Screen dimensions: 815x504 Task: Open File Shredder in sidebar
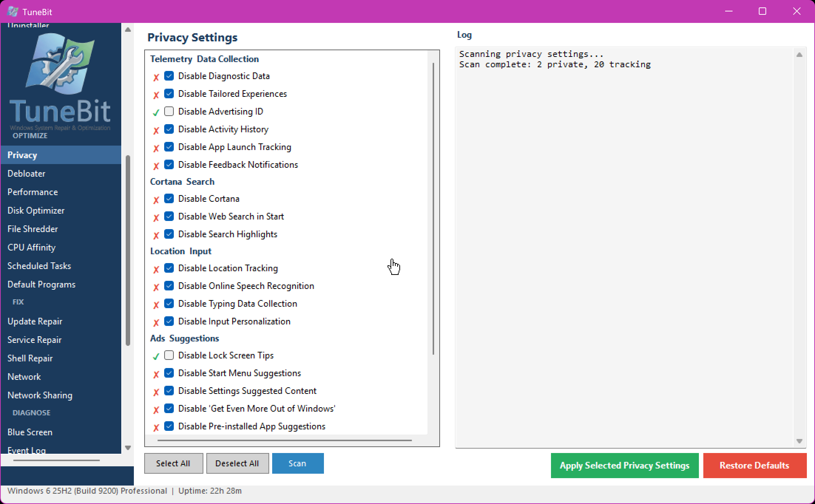tap(61, 229)
